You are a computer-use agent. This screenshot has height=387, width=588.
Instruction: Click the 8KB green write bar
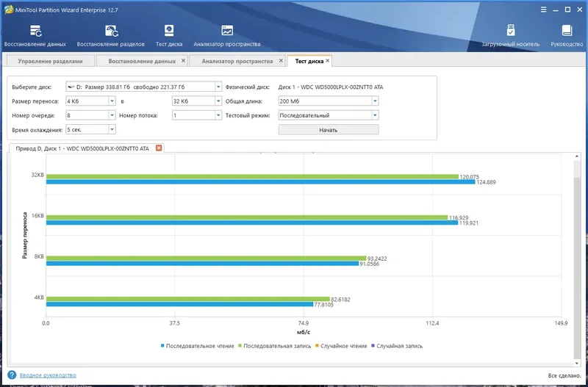click(206, 258)
